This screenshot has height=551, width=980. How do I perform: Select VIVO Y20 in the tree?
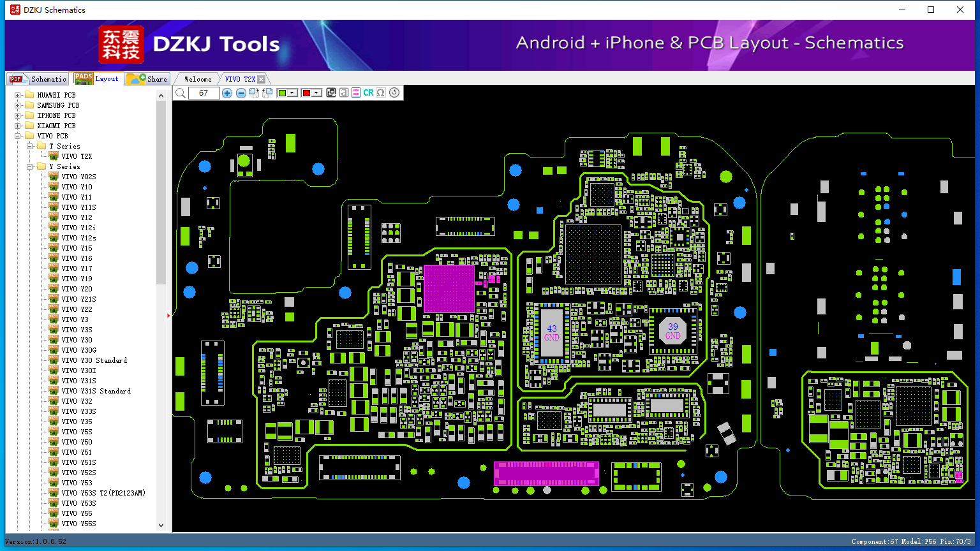(77, 289)
